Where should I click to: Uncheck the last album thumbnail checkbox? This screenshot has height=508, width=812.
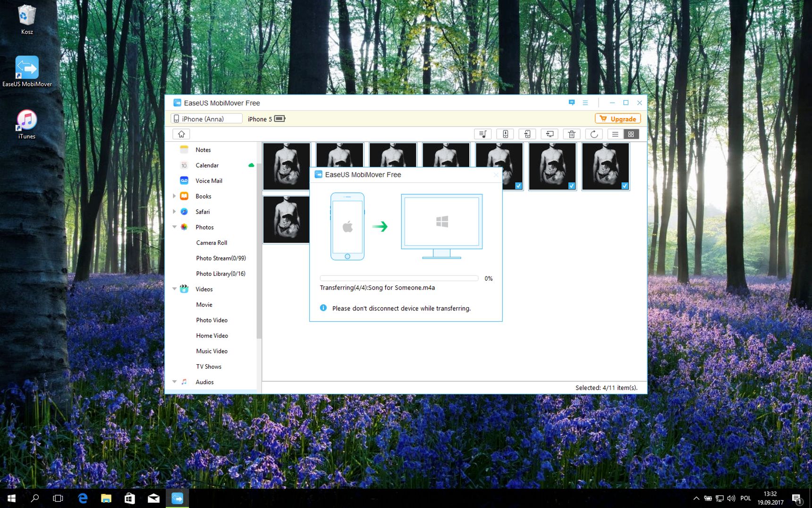pyautogui.click(x=625, y=186)
